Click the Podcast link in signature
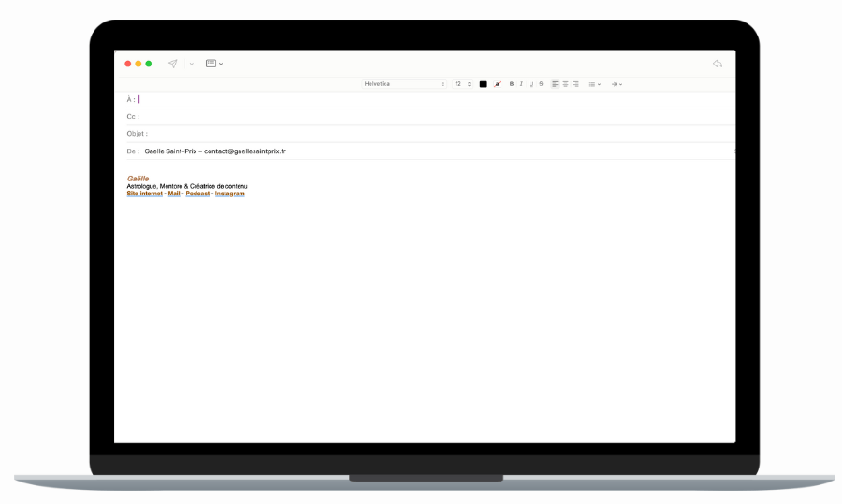 (197, 194)
